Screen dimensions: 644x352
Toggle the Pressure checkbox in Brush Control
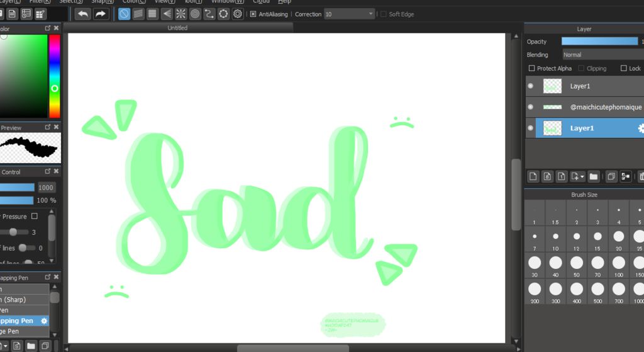35,216
